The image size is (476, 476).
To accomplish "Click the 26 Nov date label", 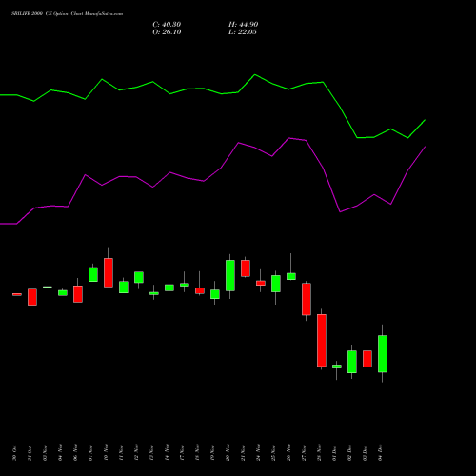I will (288, 453).
